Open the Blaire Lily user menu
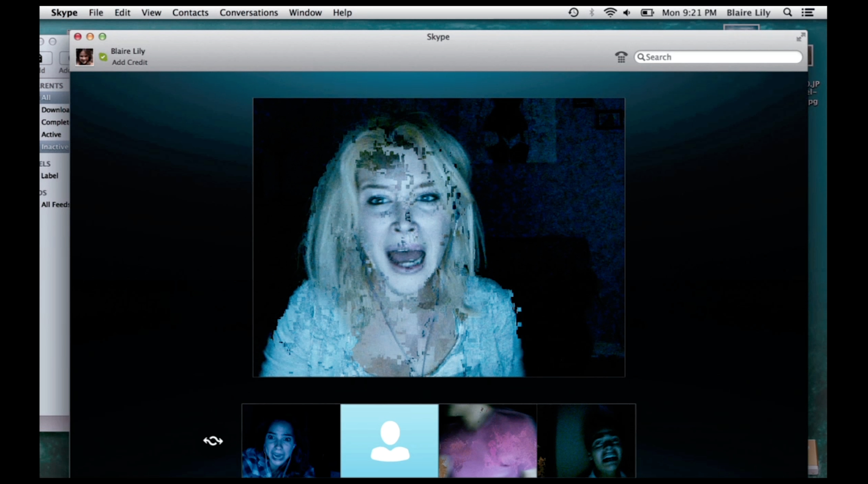 pos(748,13)
